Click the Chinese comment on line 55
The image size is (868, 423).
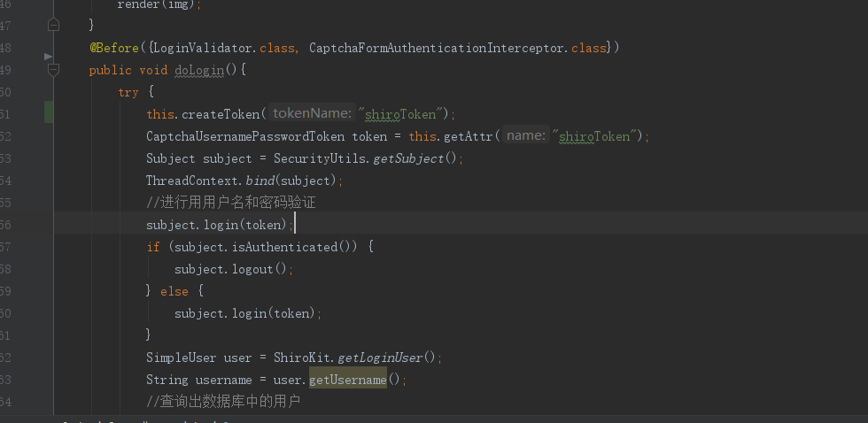pyautogui.click(x=230, y=203)
